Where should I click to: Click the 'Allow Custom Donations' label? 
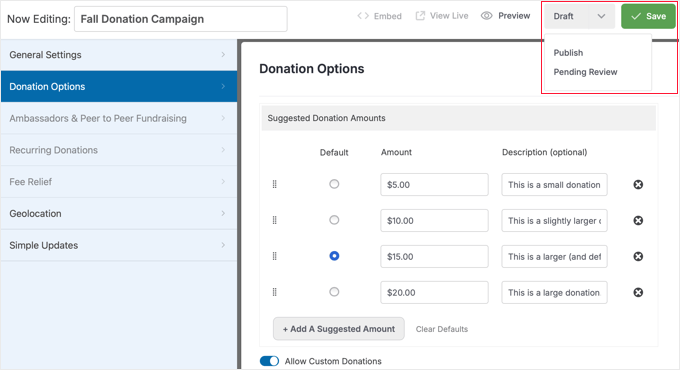coord(333,361)
